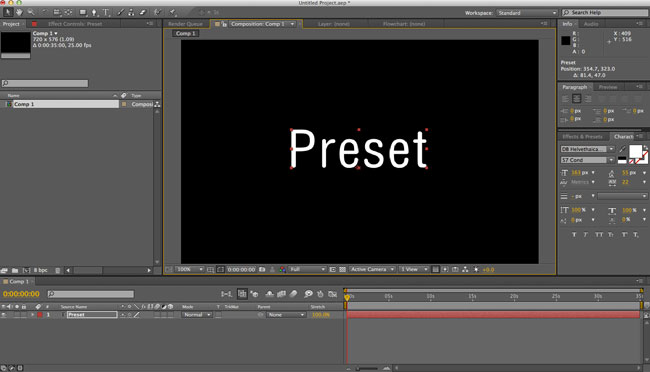Click the Draft 3D icon in timeline
The height and width of the screenshot is (372, 650).
click(x=254, y=294)
